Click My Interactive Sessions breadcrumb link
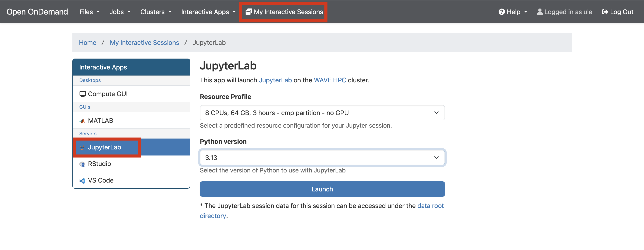644x250 pixels. click(144, 42)
